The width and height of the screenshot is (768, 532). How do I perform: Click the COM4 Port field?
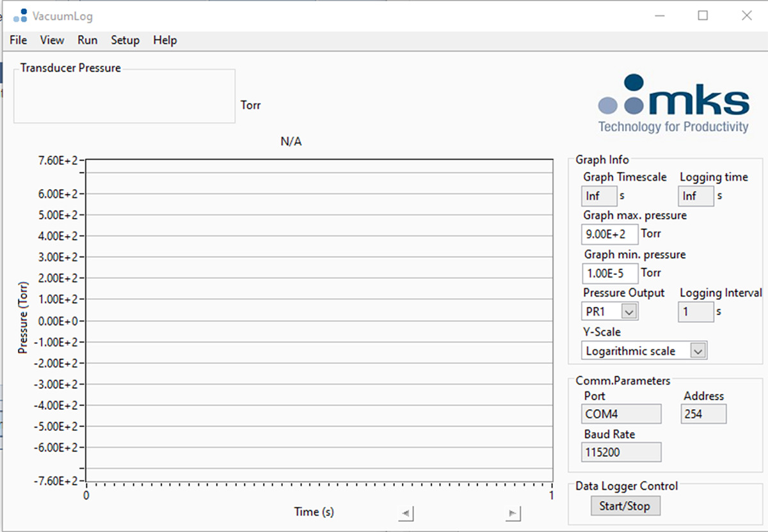tap(621, 414)
